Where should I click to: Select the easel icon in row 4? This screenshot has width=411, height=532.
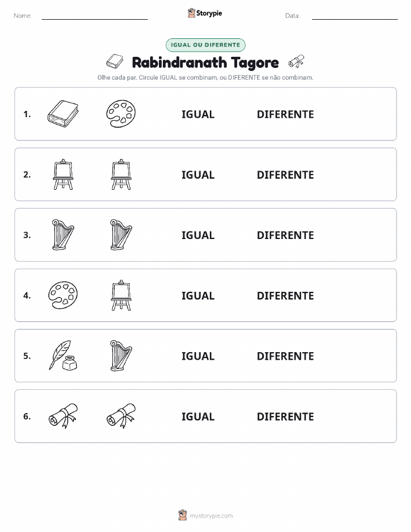coord(121,295)
